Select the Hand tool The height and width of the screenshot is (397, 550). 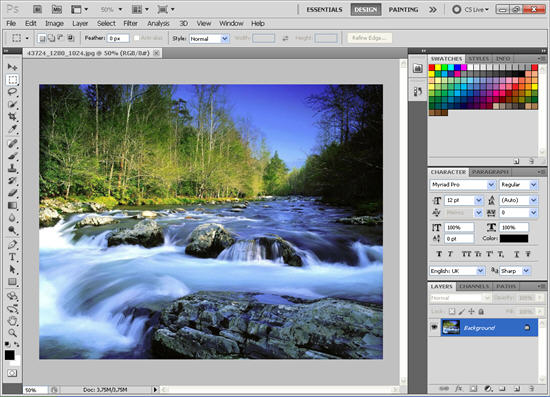[x=12, y=321]
